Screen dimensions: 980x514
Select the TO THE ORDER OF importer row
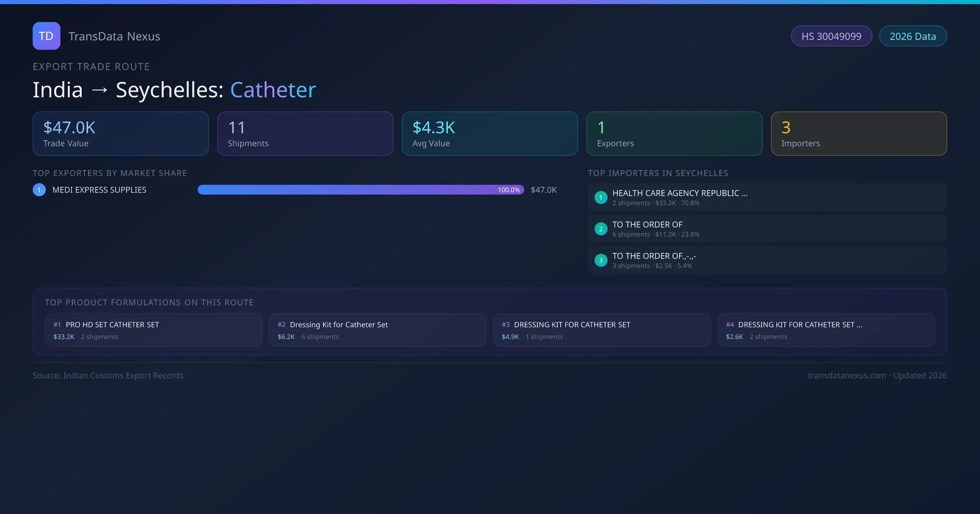click(x=767, y=229)
